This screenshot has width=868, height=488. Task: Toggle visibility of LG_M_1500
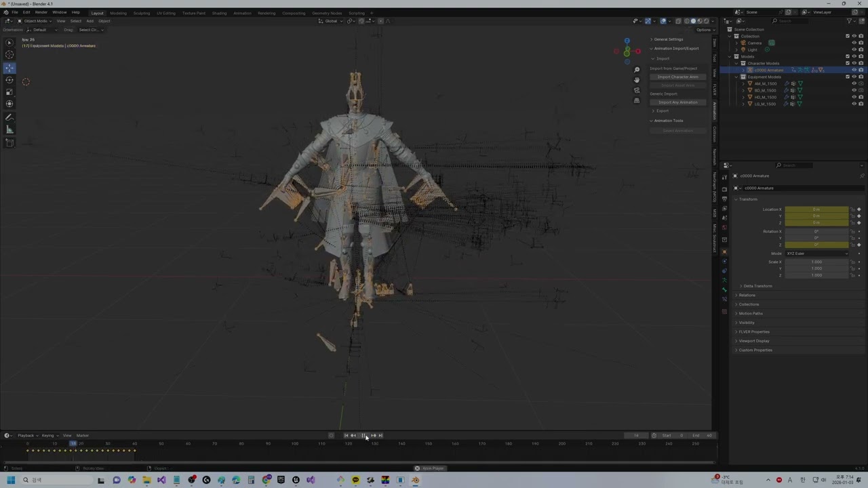click(854, 104)
